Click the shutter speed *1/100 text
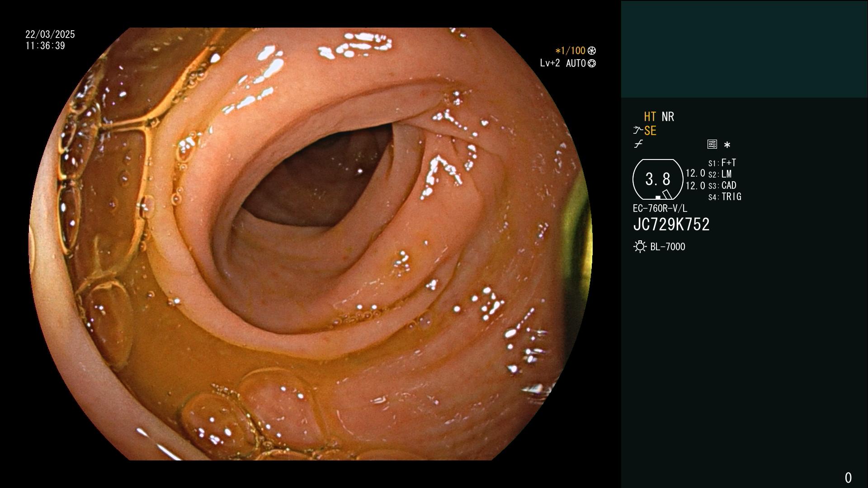Image resolution: width=868 pixels, height=488 pixels. [x=571, y=51]
